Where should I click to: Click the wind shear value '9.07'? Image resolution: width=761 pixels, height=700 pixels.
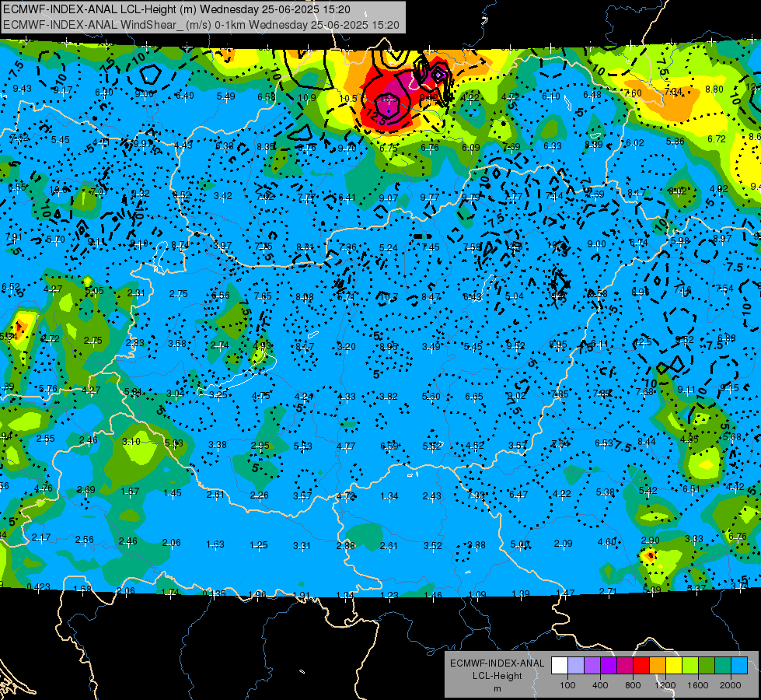[x=389, y=198]
